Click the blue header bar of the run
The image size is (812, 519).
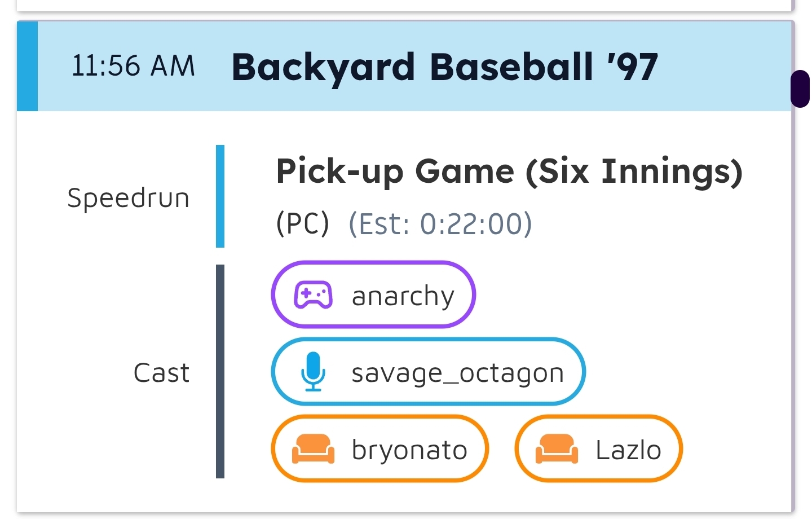tap(404, 66)
